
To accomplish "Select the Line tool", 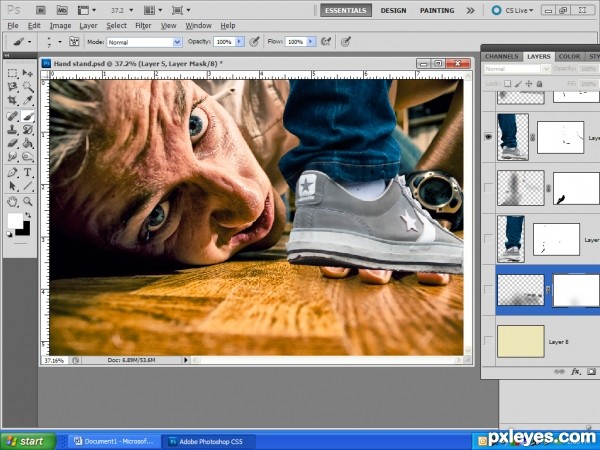I will pos(28,186).
